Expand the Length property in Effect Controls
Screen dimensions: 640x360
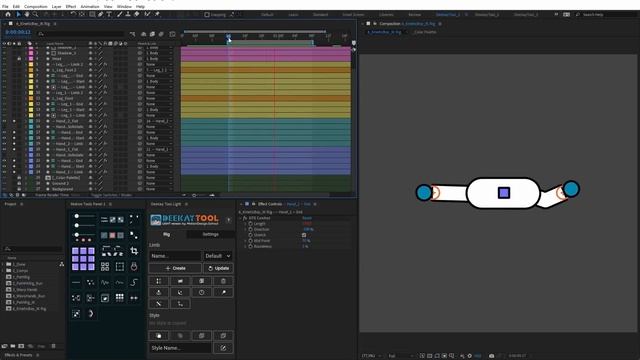coord(246,224)
